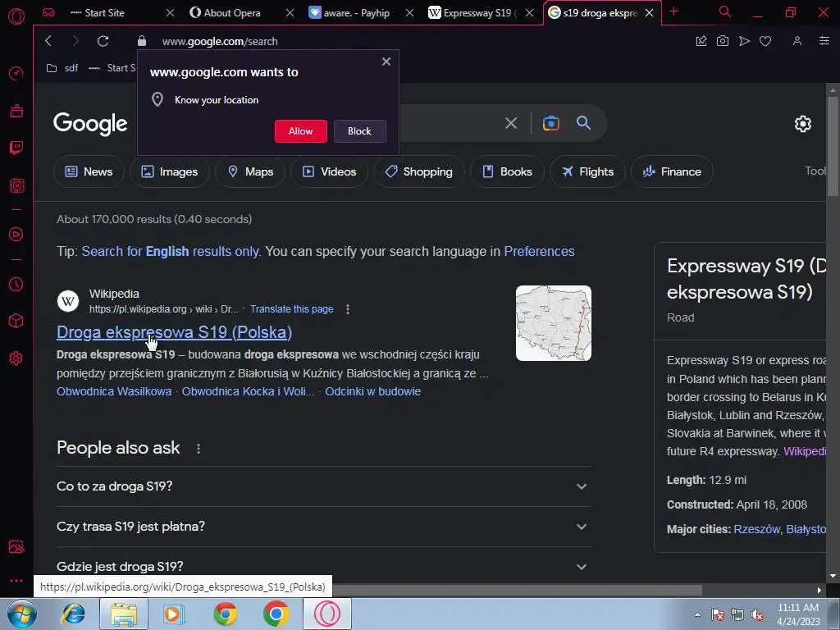Click 'Translate this page' link

coord(291,309)
